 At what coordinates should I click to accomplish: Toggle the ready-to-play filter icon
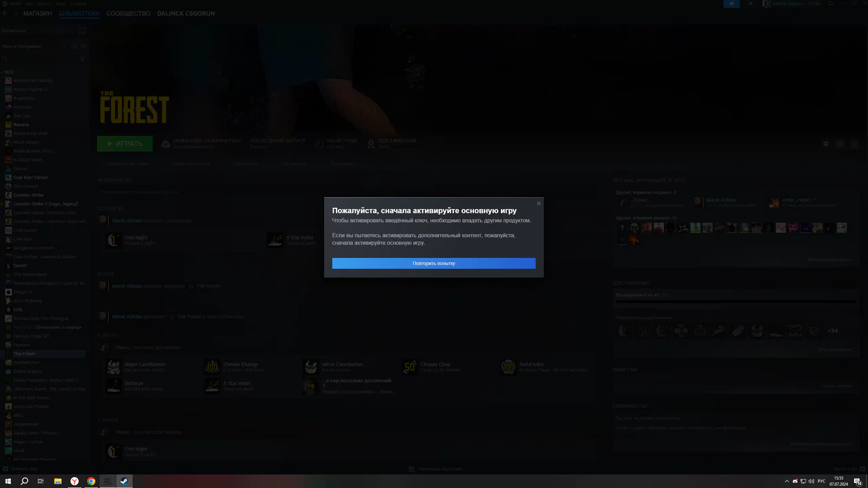pyautogui.click(x=84, y=46)
